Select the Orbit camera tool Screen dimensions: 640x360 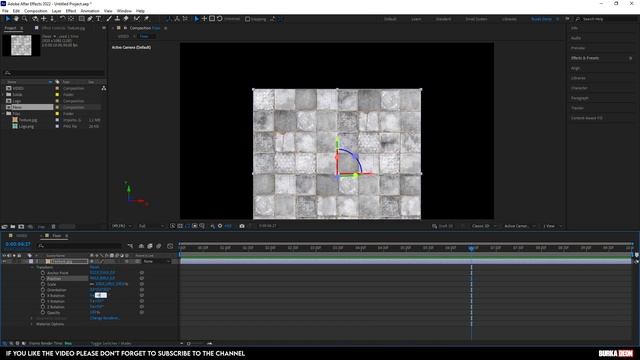pyautogui.click(x=35, y=19)
